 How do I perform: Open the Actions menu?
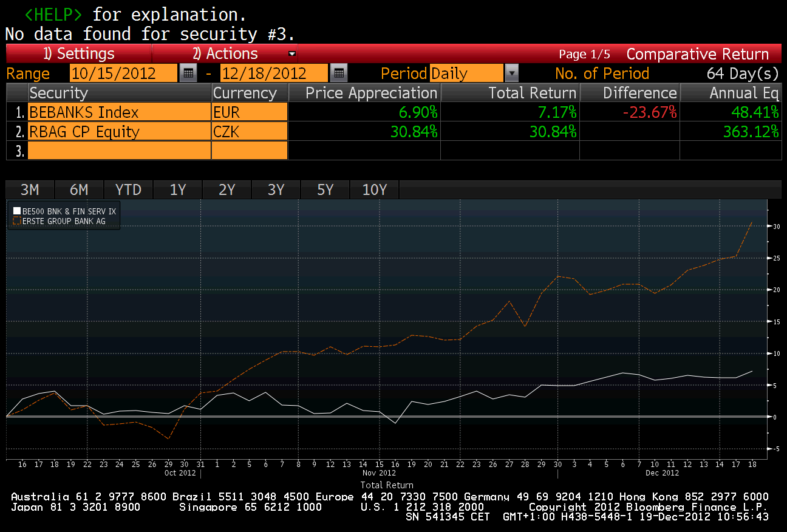coord(225,53)
